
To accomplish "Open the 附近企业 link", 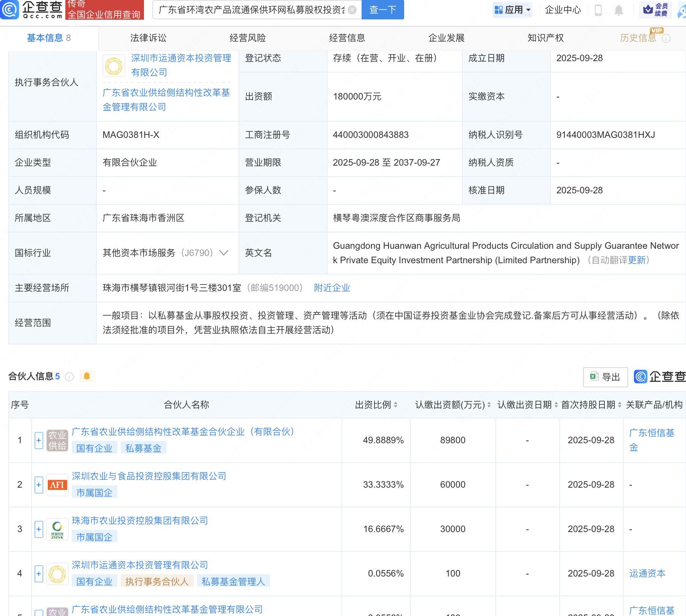I will 332,288.
